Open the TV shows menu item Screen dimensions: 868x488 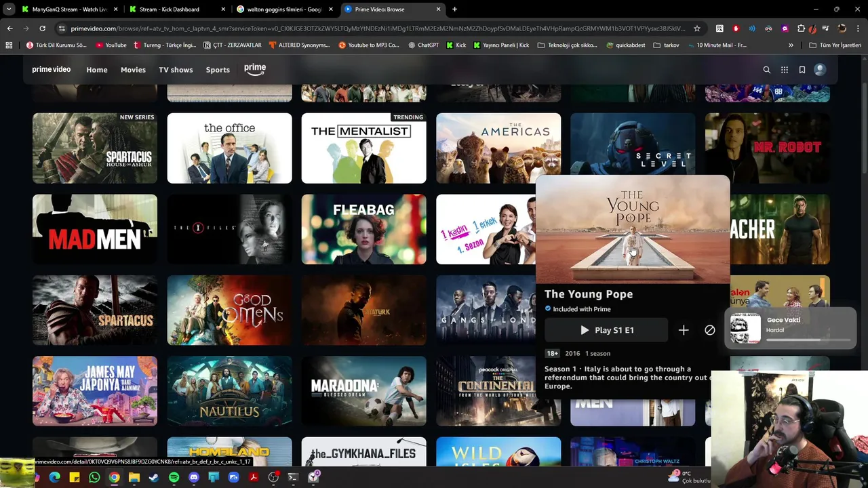176,70
